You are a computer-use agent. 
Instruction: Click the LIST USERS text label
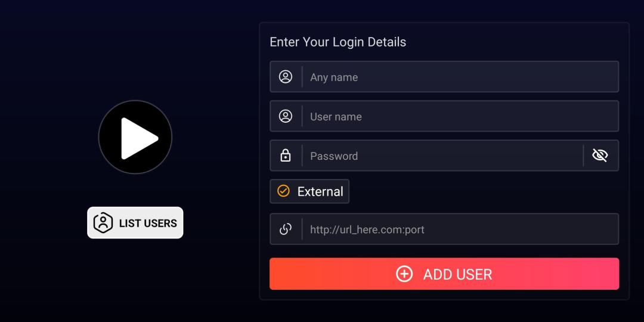point(148,223)
